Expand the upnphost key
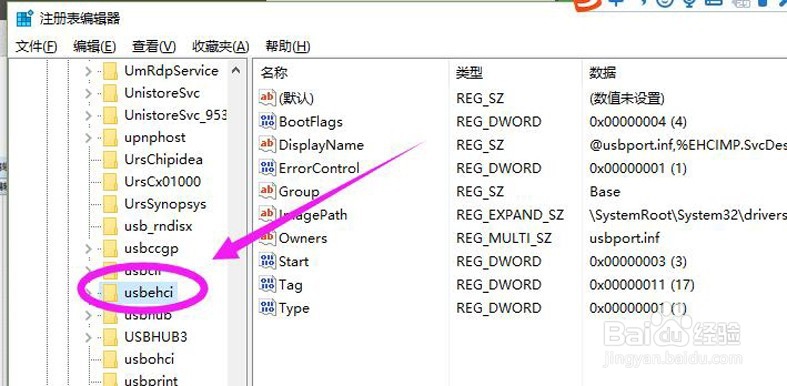787x386 pixels. [x=88, y=138]
